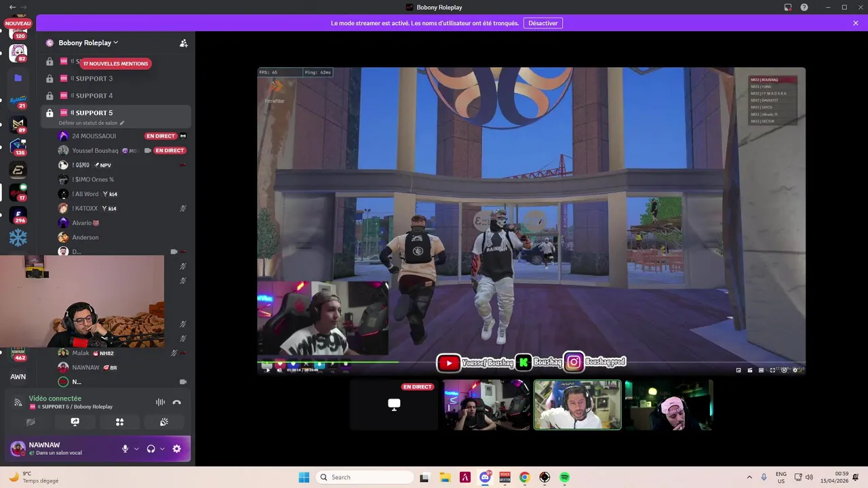This screenshot has width=868, height=488.
Task: Click the stream play button
Action: click(x=267, y=370)
